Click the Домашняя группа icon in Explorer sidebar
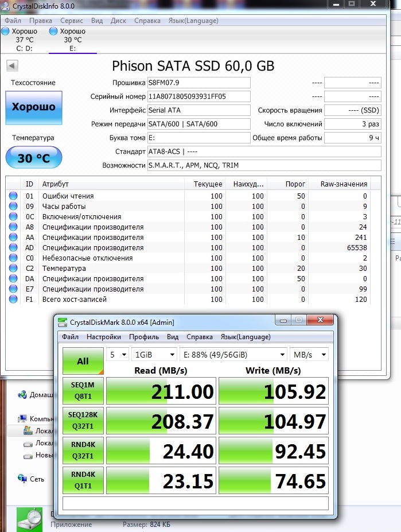Viewport: 401px width, 532px height. 22,395
